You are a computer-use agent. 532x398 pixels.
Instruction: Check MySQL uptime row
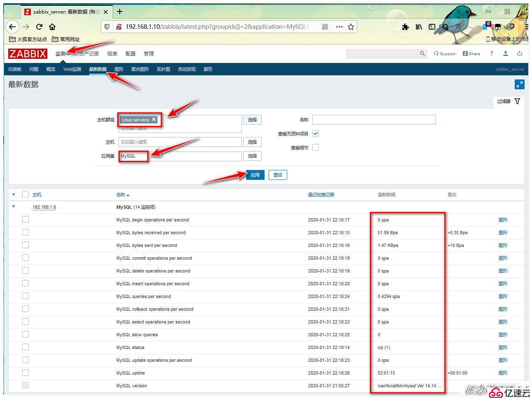26,372
